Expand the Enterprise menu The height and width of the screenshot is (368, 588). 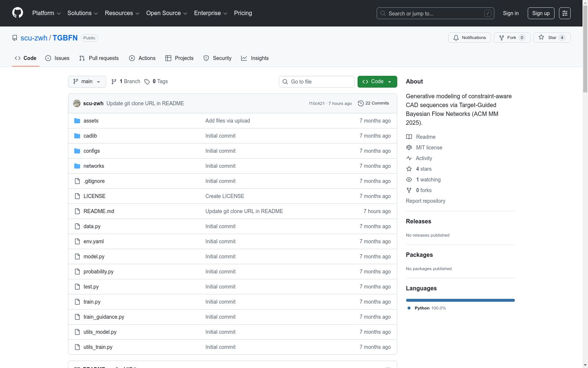click(x=211, y=13)
